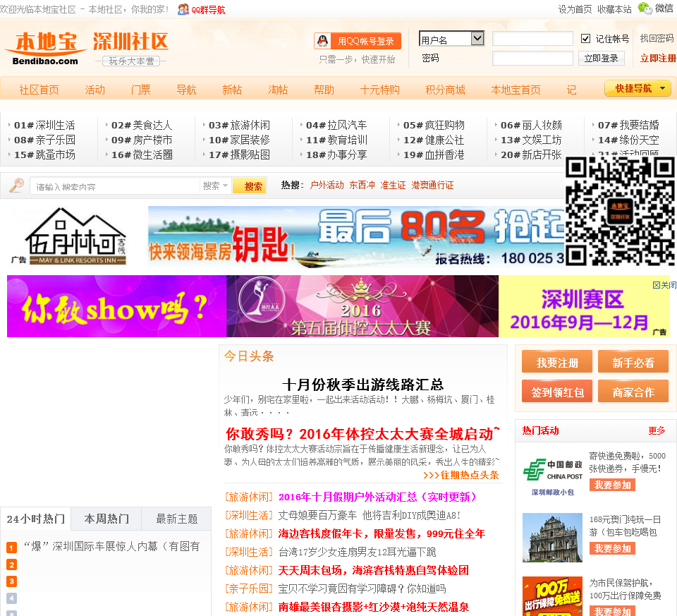Switch to the 24小时热门 tab
The height and width of the screenshot is (616, 677).
36,519
